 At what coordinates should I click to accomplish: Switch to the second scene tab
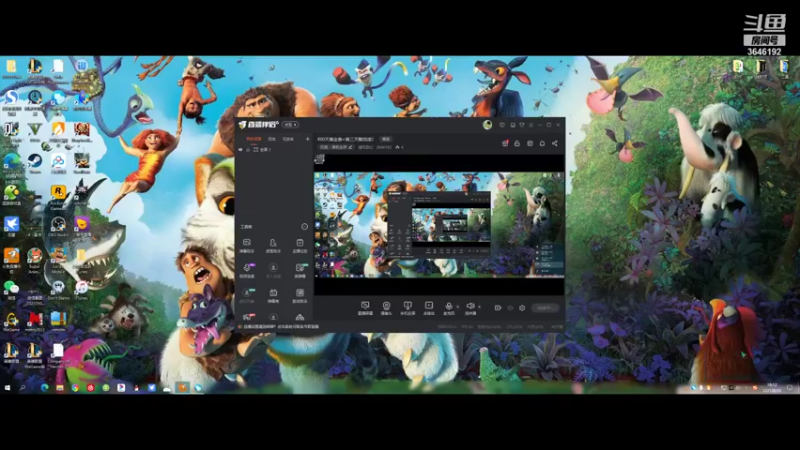(272, 139)
